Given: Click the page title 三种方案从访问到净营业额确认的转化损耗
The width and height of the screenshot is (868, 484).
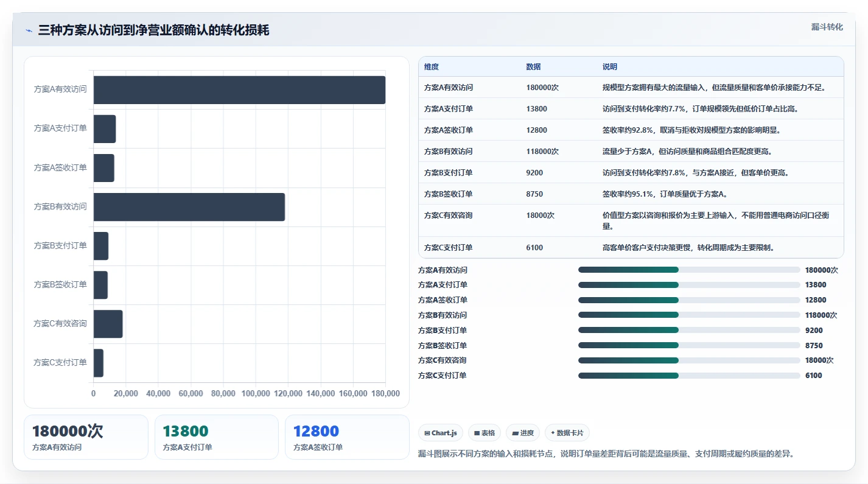Looking at the screenshot, I should coord(153,30).
